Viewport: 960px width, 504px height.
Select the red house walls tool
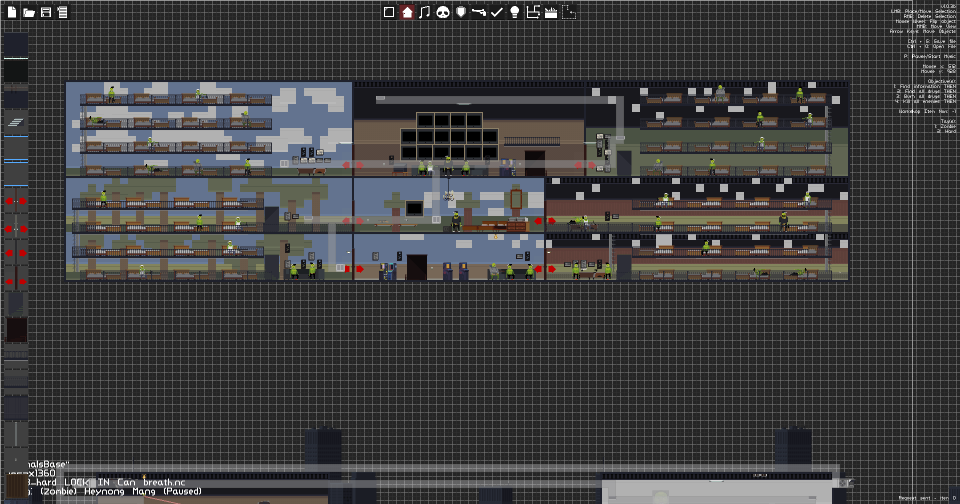click(x=407, y=12)
